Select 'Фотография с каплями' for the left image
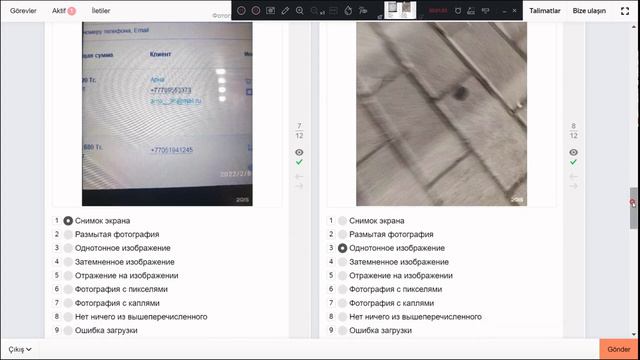Screen dimensions: 640x360 [68, 303]
